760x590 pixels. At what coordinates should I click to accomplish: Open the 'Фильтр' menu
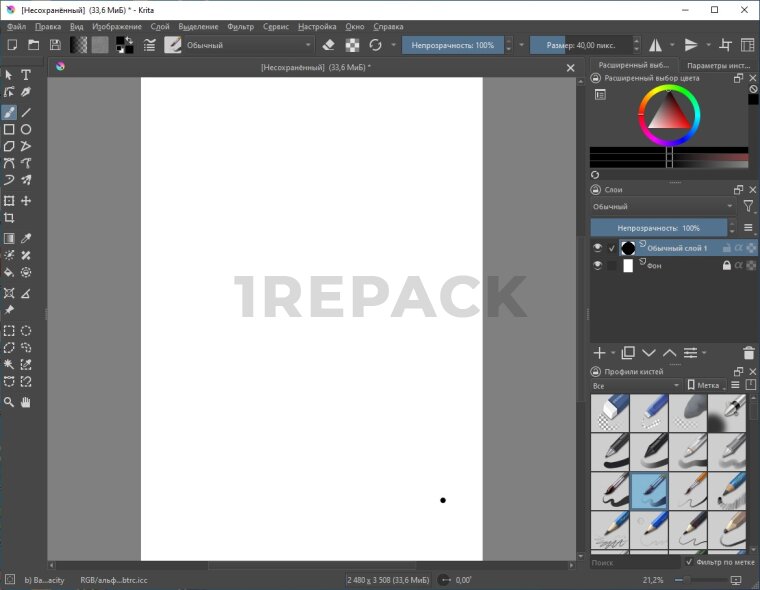point(240,27)
